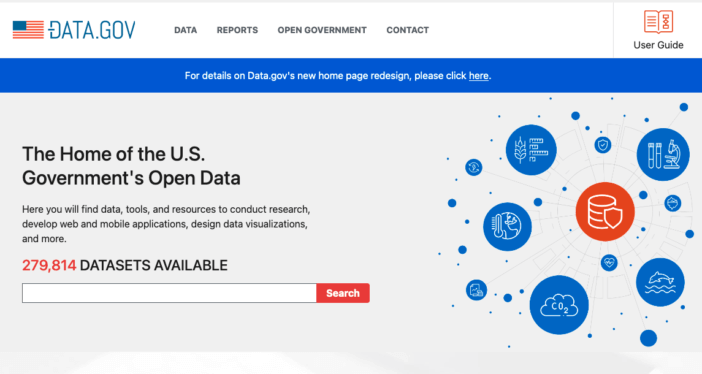Select the agriculture wheat circle icon

[531, 150]
